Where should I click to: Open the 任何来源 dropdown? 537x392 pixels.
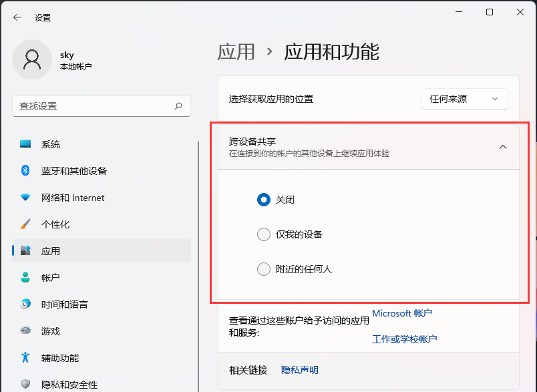[464, 98]
